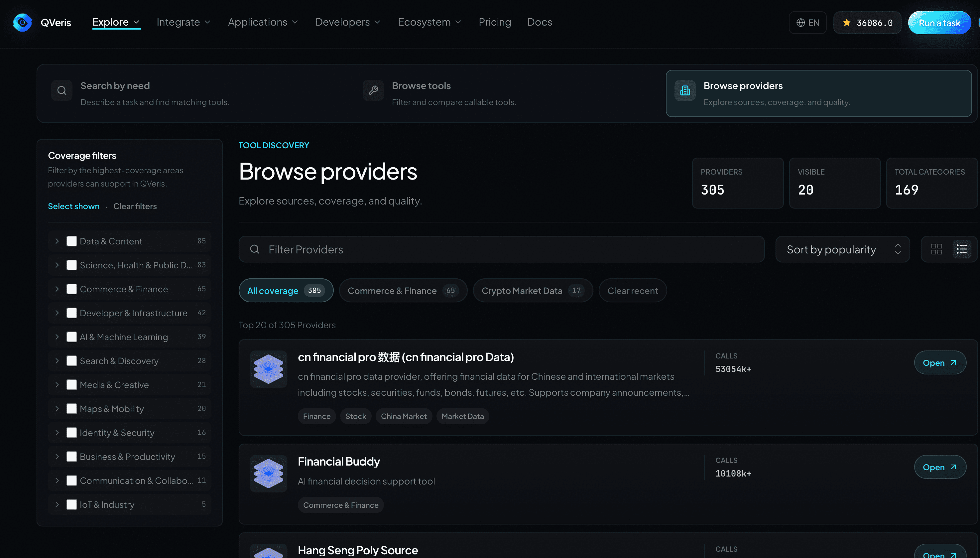Select the Crypto Market Data chip
The image size is (980, 558).
[x=533, y=291]
